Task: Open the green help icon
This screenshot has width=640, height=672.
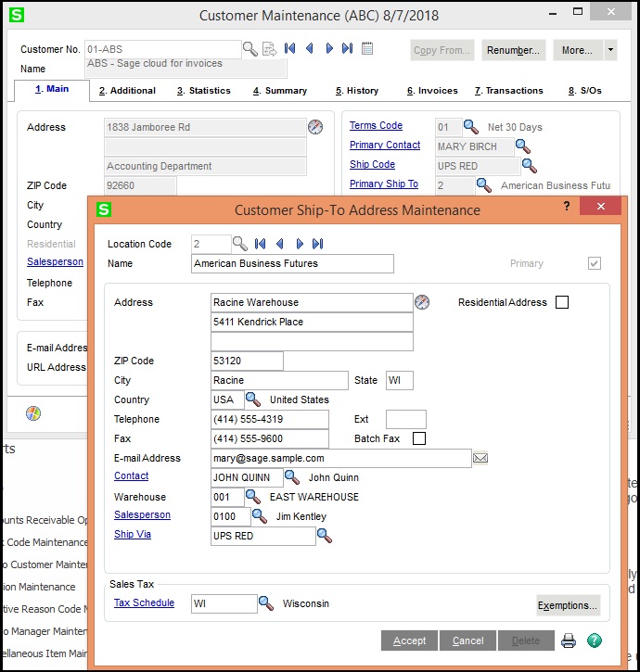Action: [595, 640]
